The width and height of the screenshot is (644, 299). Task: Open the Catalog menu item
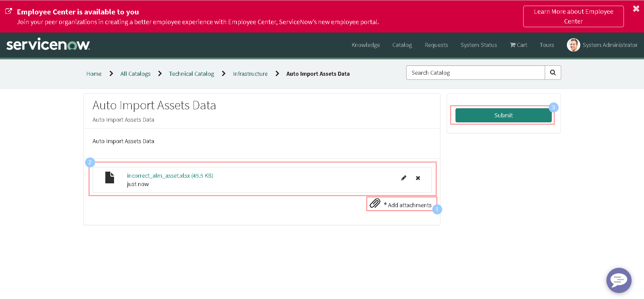pos(402,45)
